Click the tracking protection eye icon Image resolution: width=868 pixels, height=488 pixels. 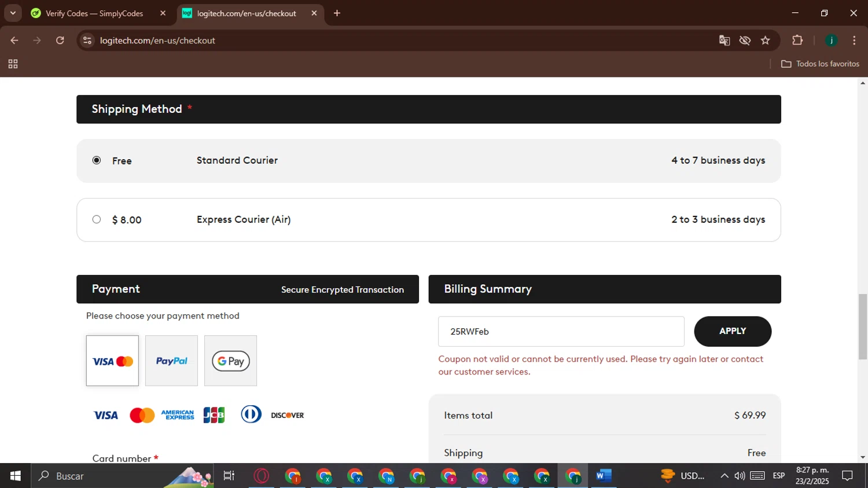tap(745, 41)
